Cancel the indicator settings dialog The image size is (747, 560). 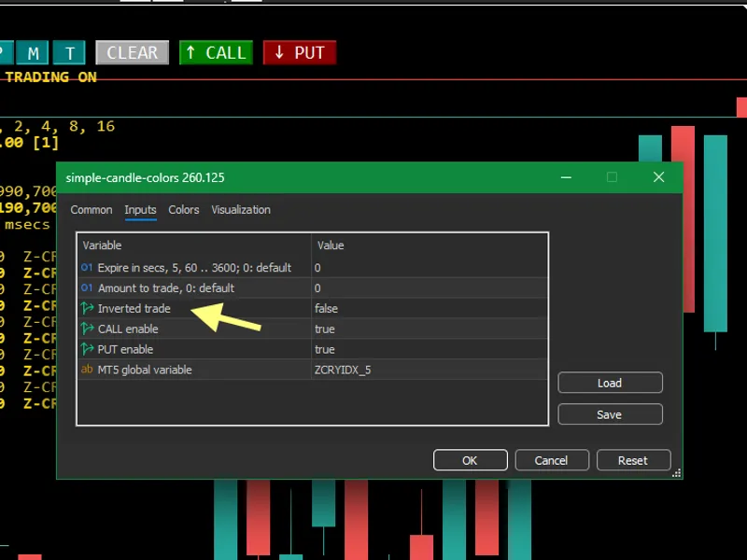[552, 460]
